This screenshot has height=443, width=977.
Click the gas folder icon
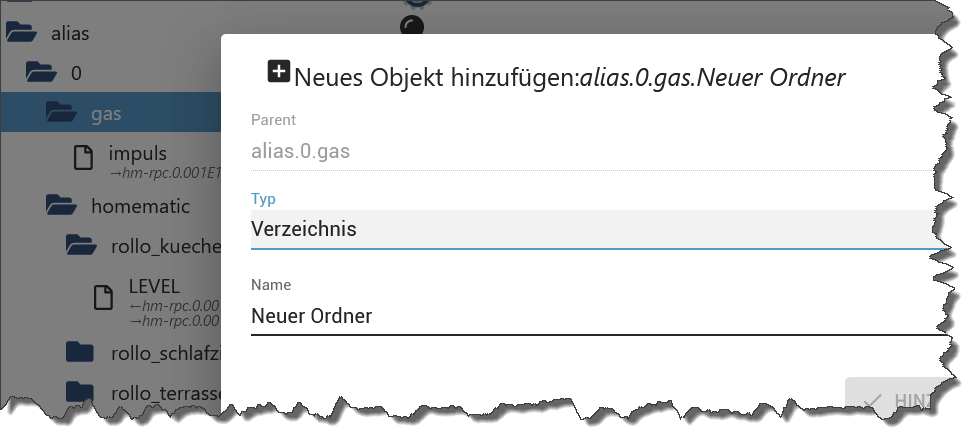point(61,113)
